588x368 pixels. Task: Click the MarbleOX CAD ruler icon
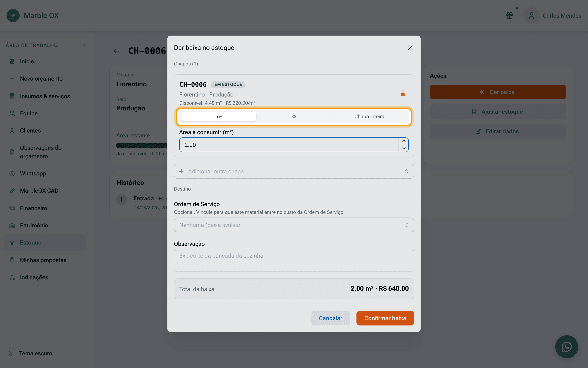[x=12, y=191]
